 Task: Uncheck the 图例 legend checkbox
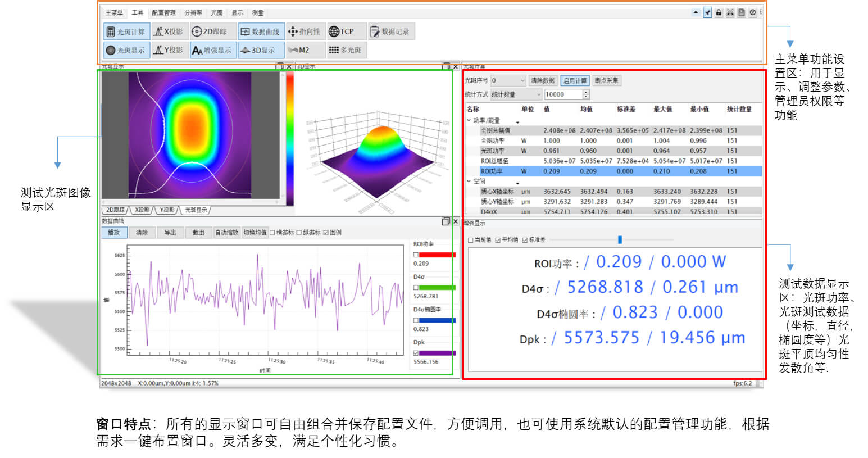click(x=326, y=233)
